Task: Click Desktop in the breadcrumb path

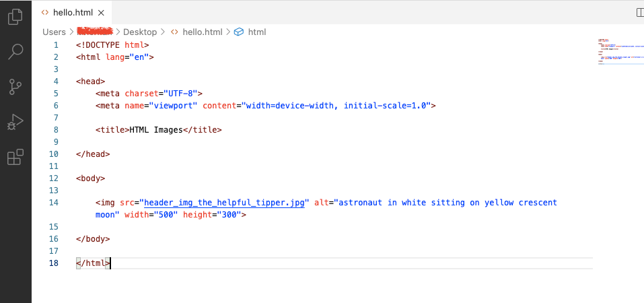Action: (x=140, y=32)
